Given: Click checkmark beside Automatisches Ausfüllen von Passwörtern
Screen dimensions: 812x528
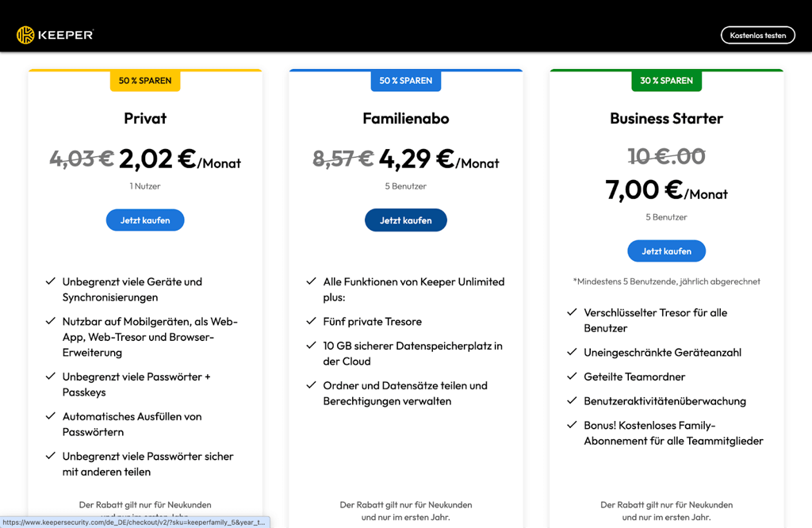Looking at the screenshot, I should 50,415.
